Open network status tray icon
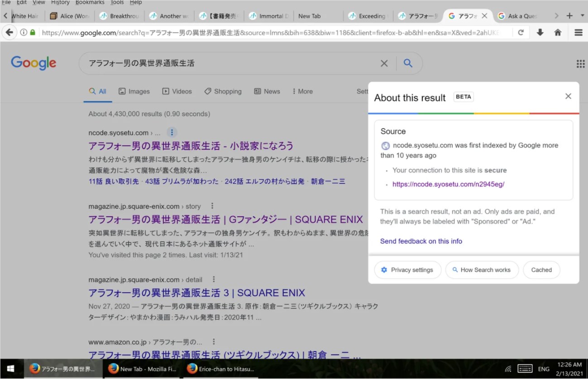The height and width of the screenshot is (379, 588). pyautogui.click(x=508, y=369)
